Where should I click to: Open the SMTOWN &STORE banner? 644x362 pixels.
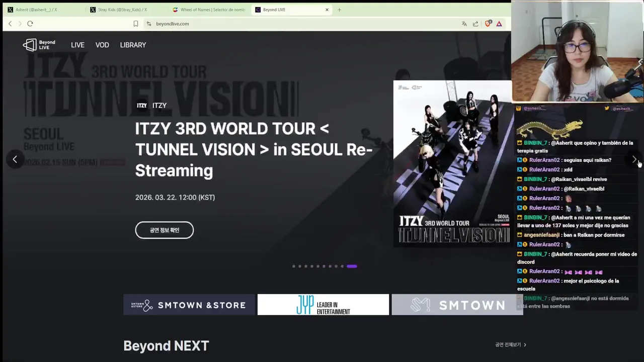click(189, 305)
